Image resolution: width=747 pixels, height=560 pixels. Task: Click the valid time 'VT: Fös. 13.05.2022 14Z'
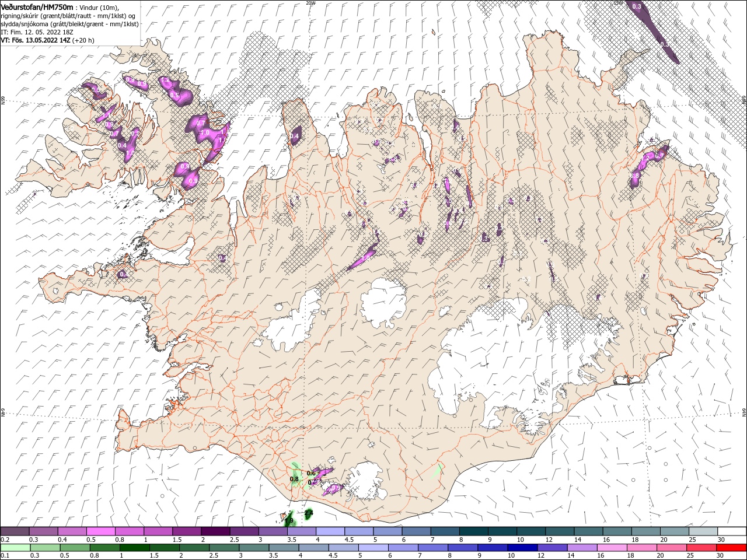pyautogui.click(x=36, y=40)
